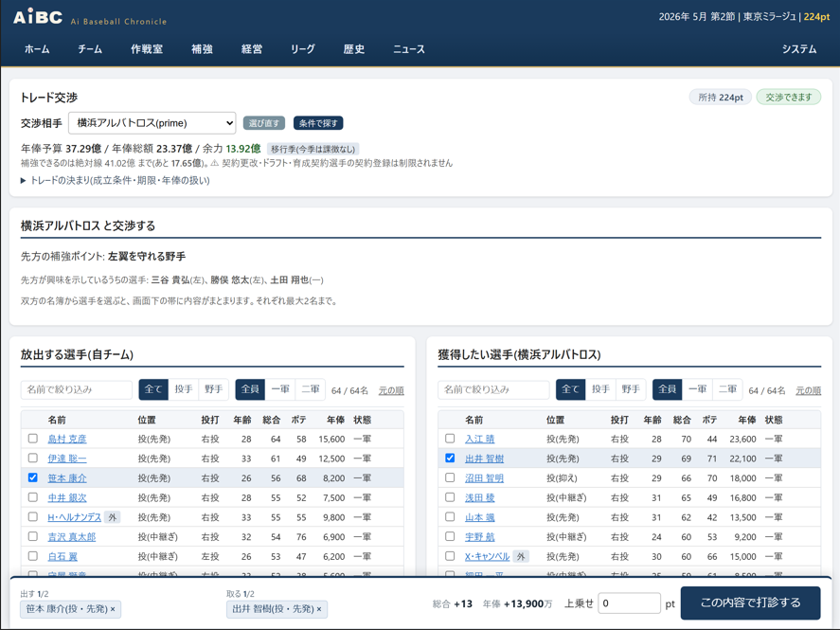840x630 pixels.
Task: Open the システム menu
Action: (799, 49)
